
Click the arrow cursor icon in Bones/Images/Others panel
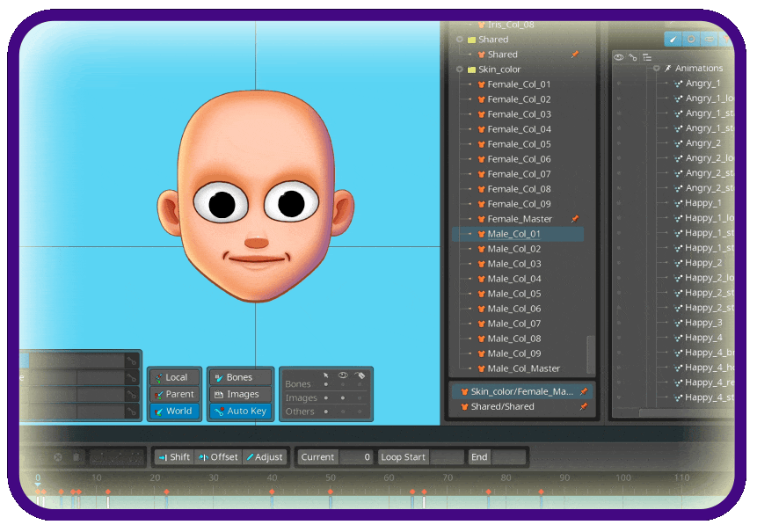326,375
